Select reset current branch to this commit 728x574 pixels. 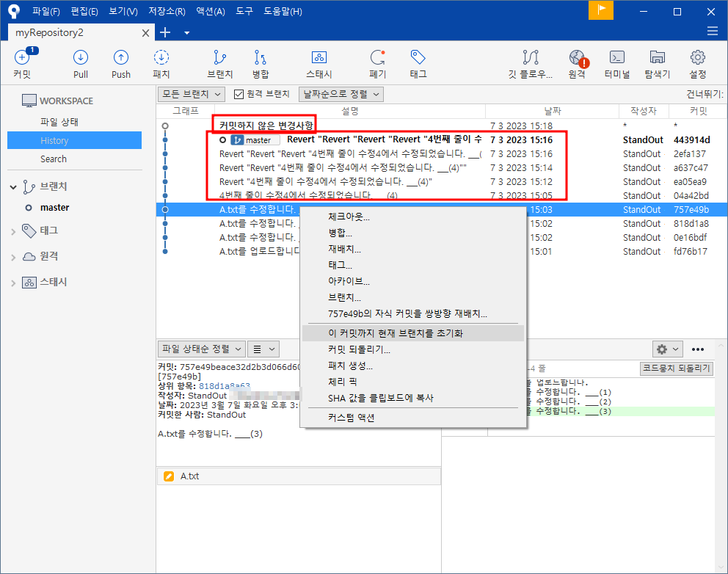(x=412, y=333)
